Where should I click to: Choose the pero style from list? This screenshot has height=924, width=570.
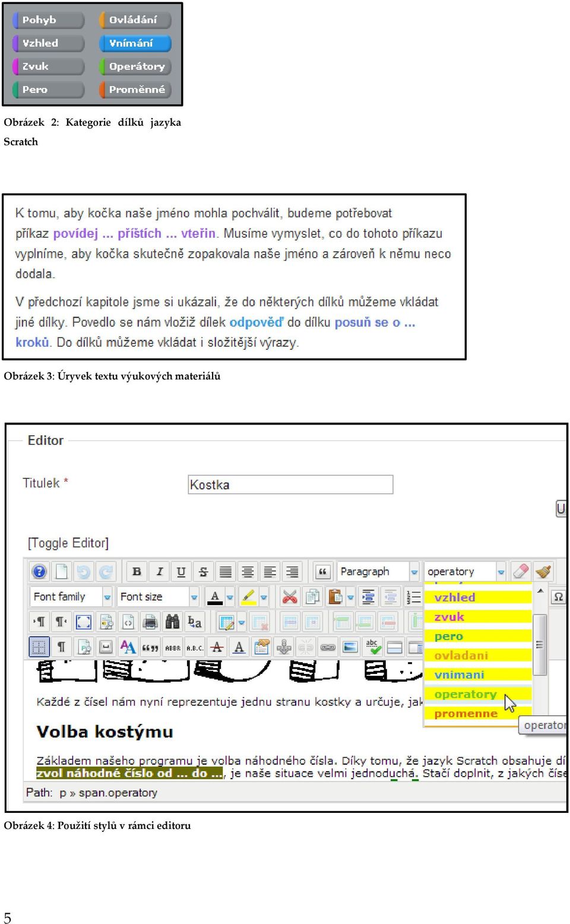click(478, 636)
